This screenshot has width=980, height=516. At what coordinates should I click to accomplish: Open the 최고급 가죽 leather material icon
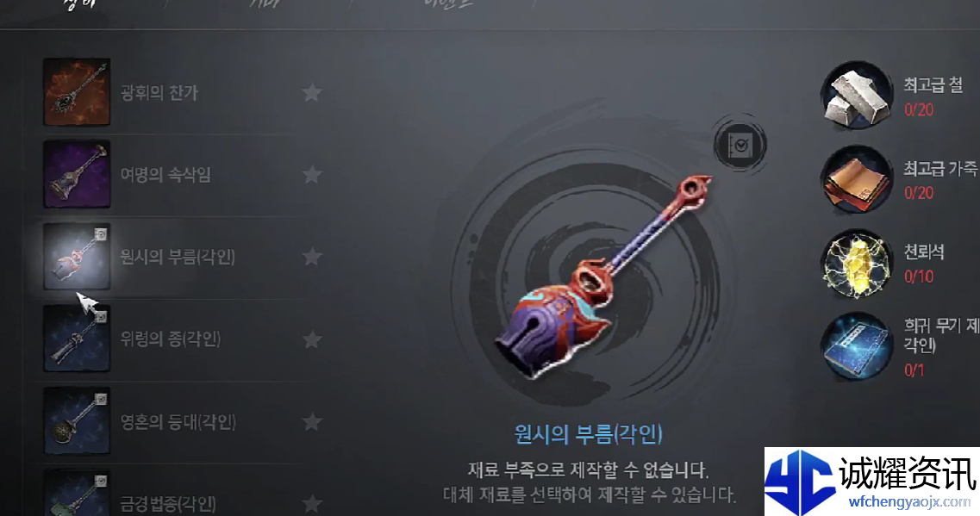[856, 179]
